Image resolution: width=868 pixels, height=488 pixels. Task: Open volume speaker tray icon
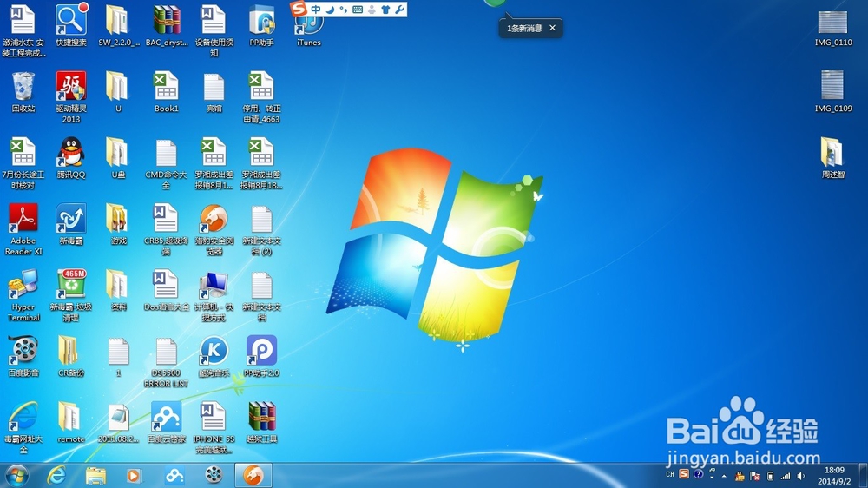801,476
